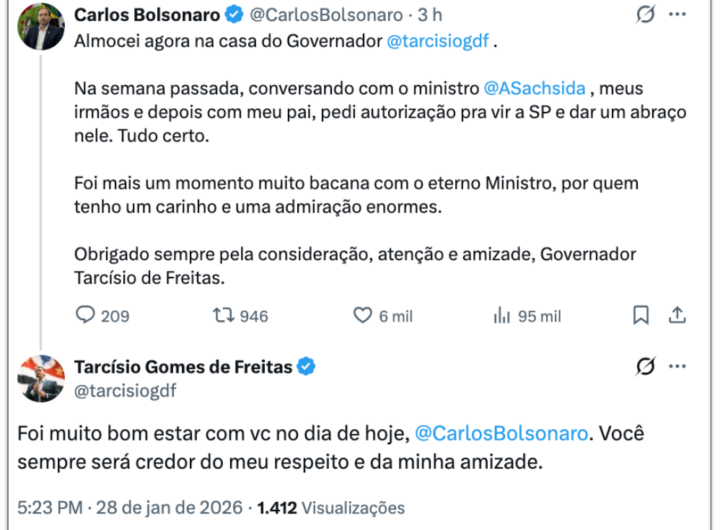This screenshot has height=530, width=720.
Task: Click the Tarcísio Gomes de Freitas display name
Action: click(183, 367)
